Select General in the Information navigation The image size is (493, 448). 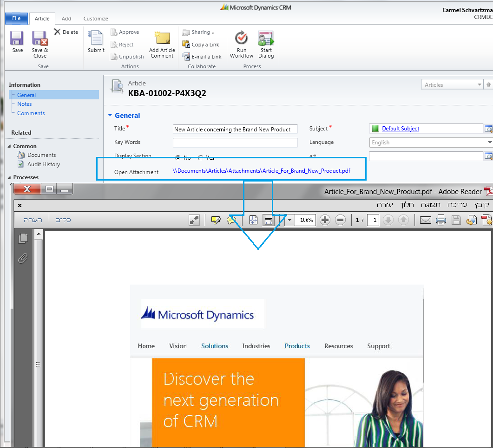coord(26,95)
